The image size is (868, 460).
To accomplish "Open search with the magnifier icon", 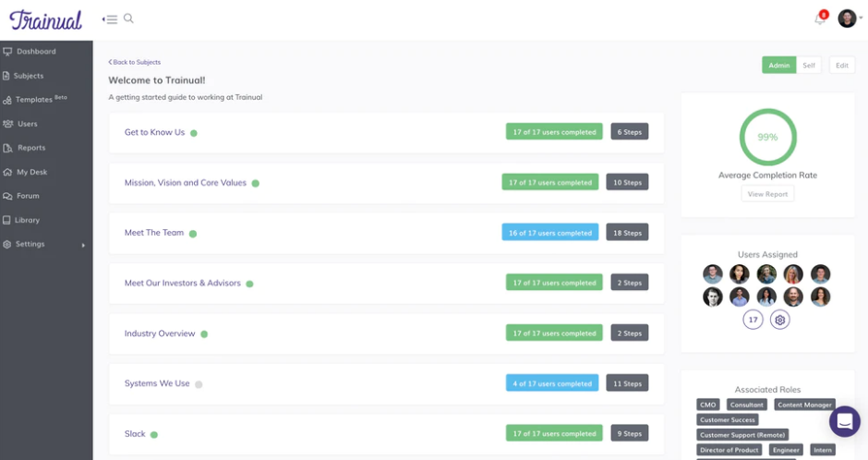I will pos(128,18).
